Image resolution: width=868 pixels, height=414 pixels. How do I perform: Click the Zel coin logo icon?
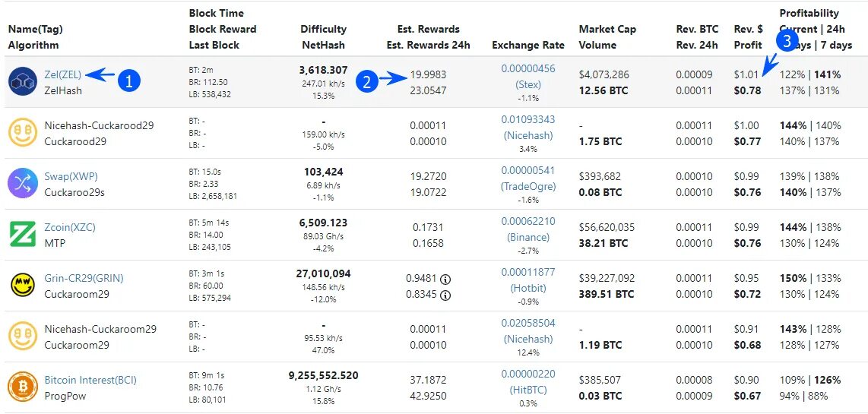click(23, 82)
